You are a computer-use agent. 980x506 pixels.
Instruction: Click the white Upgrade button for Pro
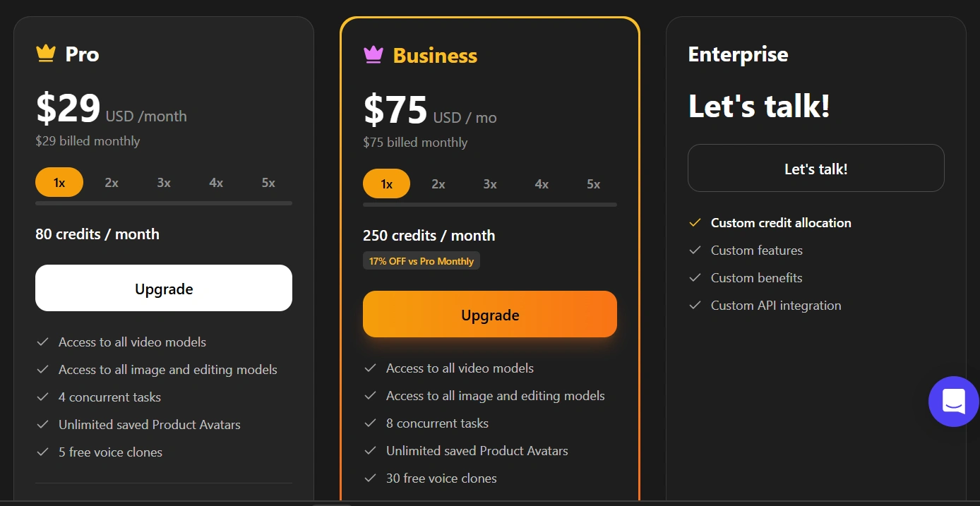click(x=164, y=288)
